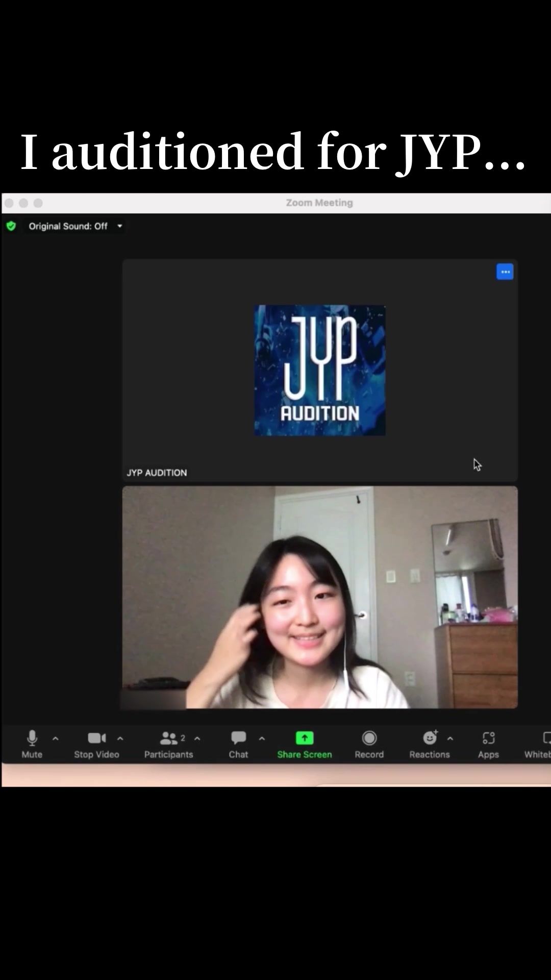551x980 pixels.
Task: Start Share Screen with green button
Action: tap(305, 744)
